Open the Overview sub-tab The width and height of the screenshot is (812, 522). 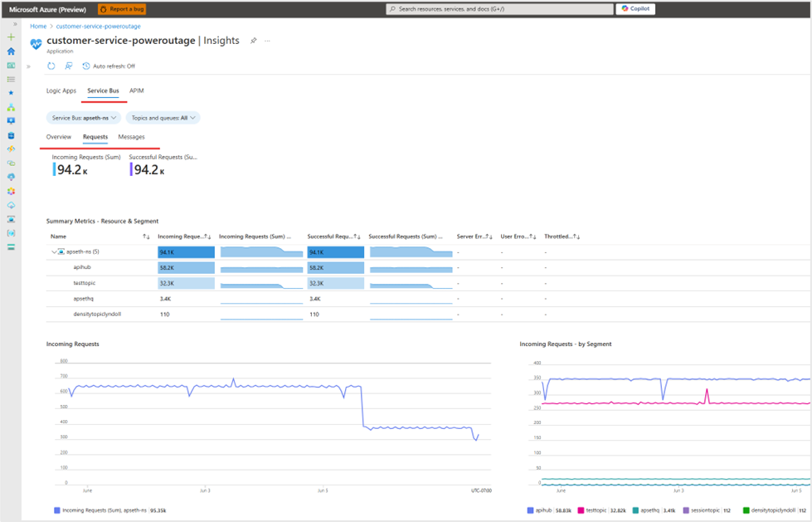point(59,137)
